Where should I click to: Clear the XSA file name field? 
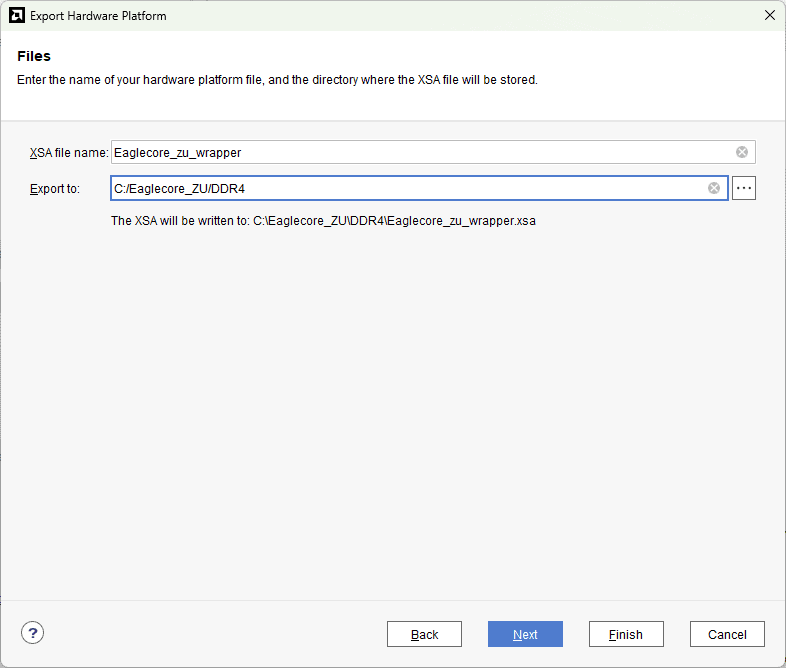click(742, 152)
